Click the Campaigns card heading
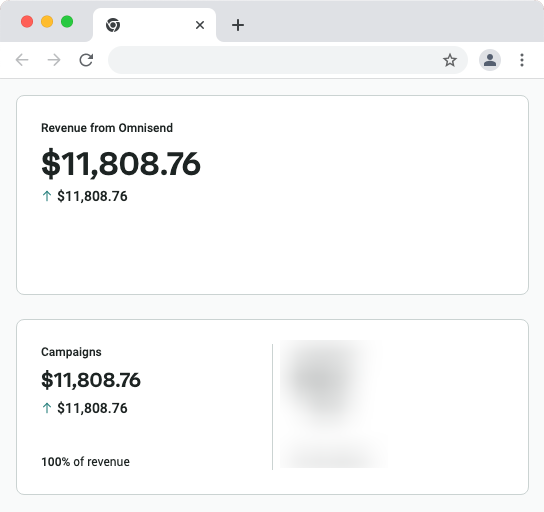Image resolution: width=544 pixels, height=512 pixels. pyautogui.click(x=71, y=352)
